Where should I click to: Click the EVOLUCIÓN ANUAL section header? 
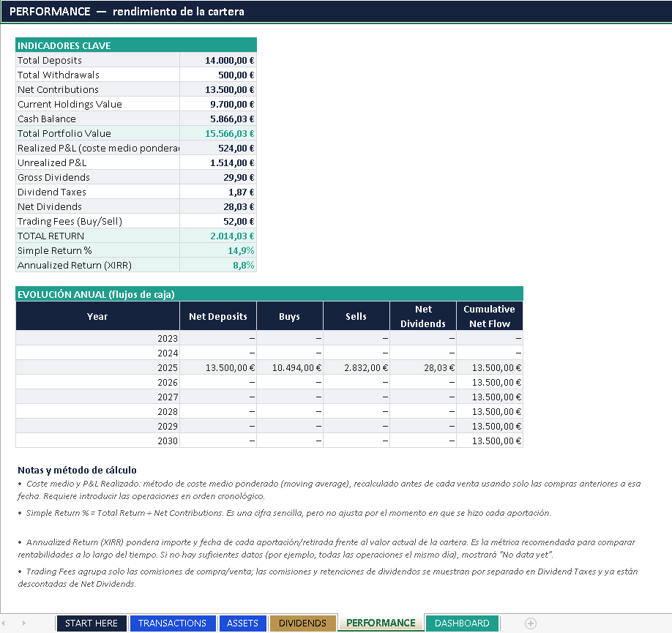pyautogui.click(x=269, y=294)
